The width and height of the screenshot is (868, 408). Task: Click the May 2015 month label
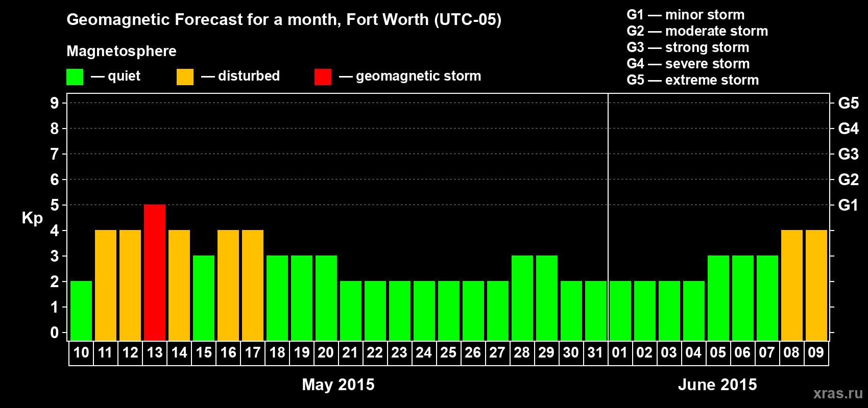(338, 385)
